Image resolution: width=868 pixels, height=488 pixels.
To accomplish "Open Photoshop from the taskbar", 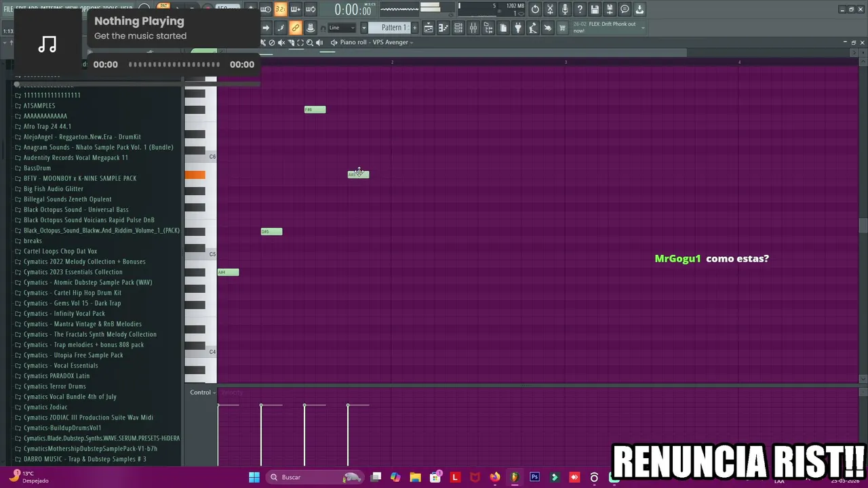I will 534,477.
